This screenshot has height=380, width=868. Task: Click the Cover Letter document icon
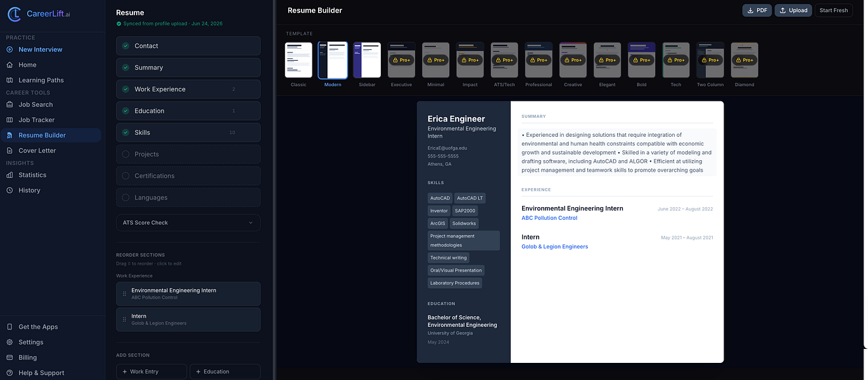[10, 151]
